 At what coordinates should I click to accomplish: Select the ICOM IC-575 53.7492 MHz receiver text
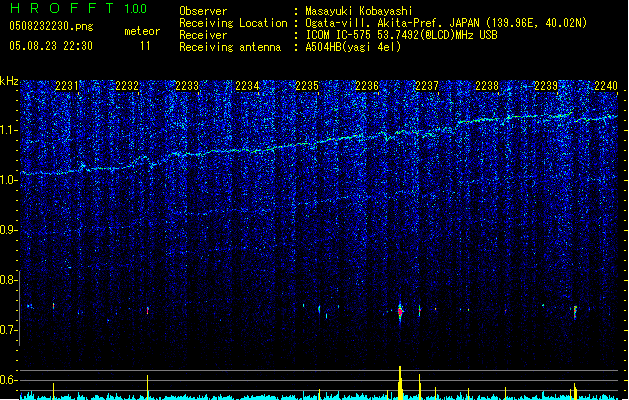click(x=402, y=35)
